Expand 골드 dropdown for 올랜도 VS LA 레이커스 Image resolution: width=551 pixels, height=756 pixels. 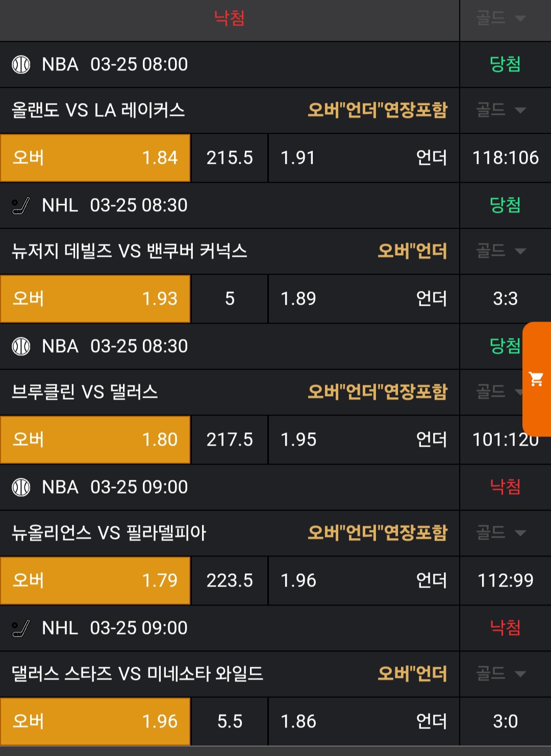click(500, 110)
